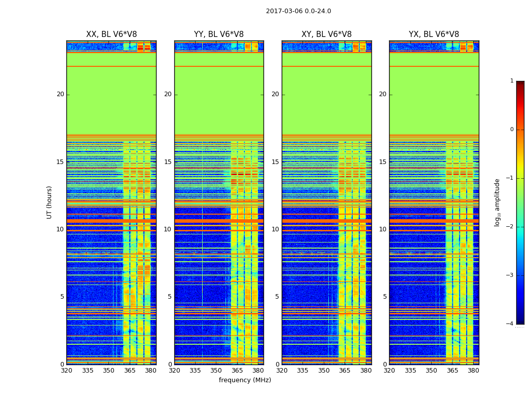Click the 20 hour tick label of XX panel
Image resolution: width=532 pixels, height=405 pixels.
[60, 94]
